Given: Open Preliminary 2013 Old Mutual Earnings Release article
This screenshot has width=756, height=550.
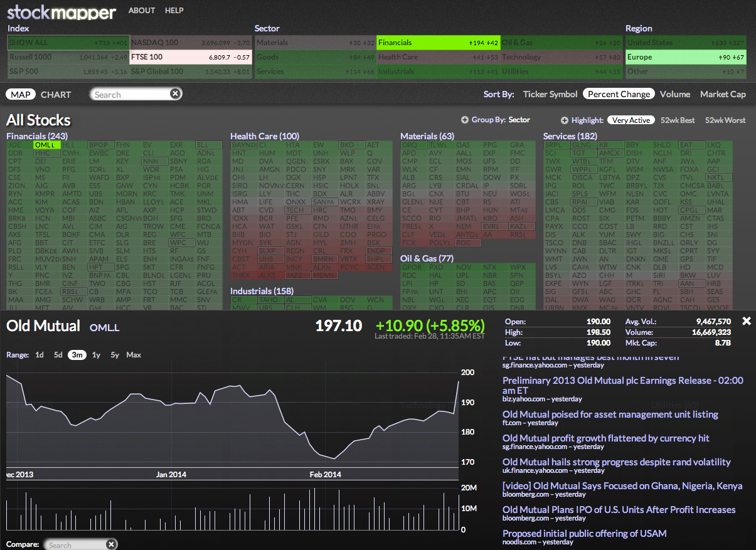Looking at the screenshot, I should pyautogui.click(x=623, y=385).
